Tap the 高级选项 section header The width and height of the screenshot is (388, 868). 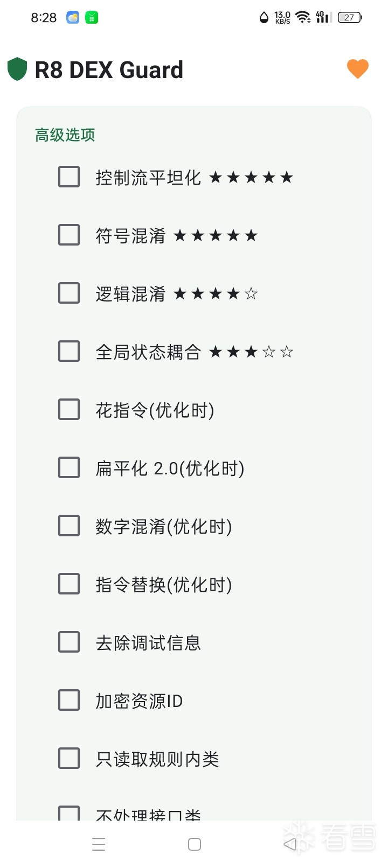pos(65,135)
